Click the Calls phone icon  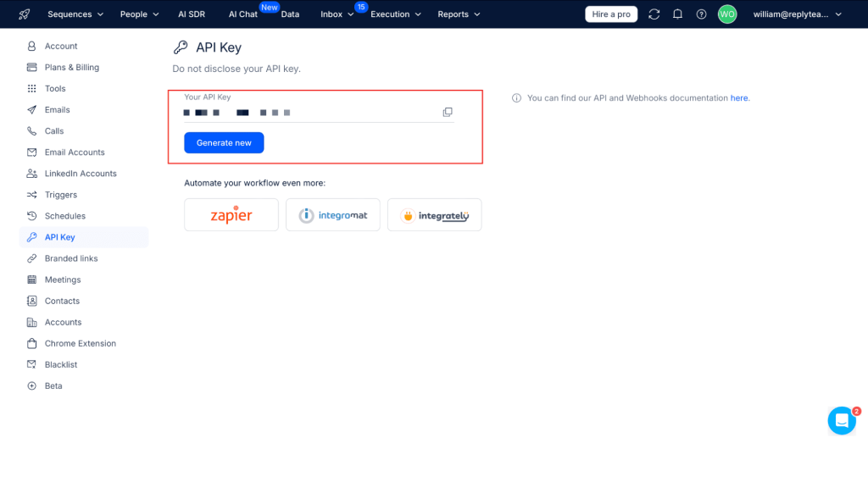[31, 131]
